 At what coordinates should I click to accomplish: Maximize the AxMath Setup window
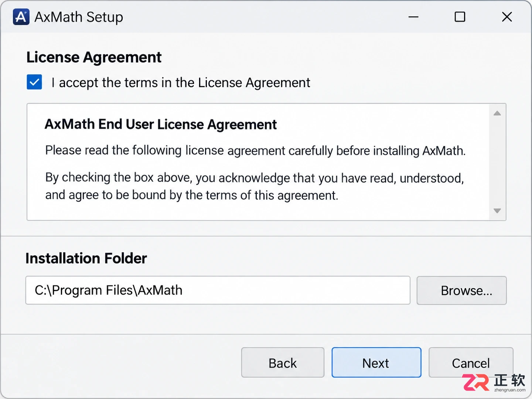click(x=460, y=17)
